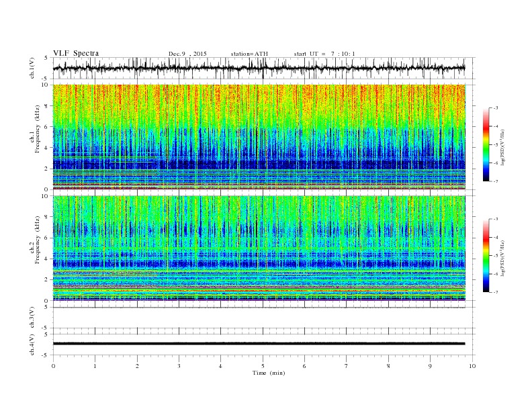The image size is (532, 411).
Task: Click the "0" tick on the time axis
Action: 53,366
